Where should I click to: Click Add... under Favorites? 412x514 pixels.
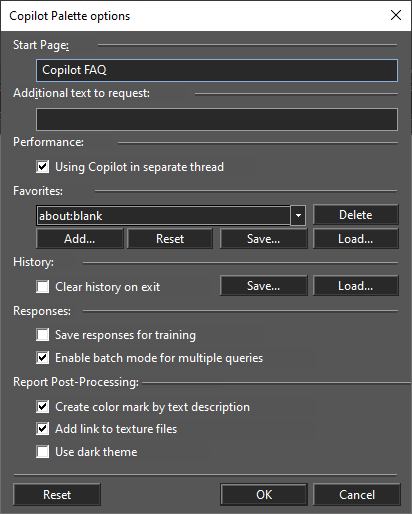[x=80, y=239]
